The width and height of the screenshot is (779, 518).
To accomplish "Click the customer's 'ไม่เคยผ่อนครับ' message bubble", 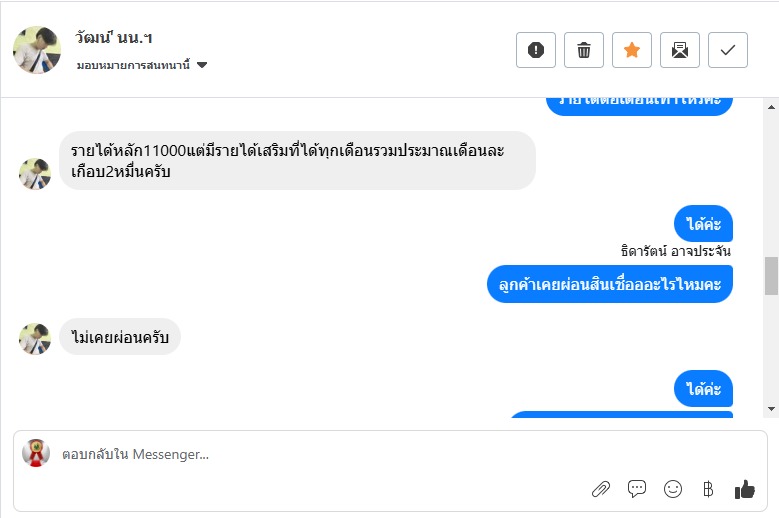I will click(x=120, y=338).
